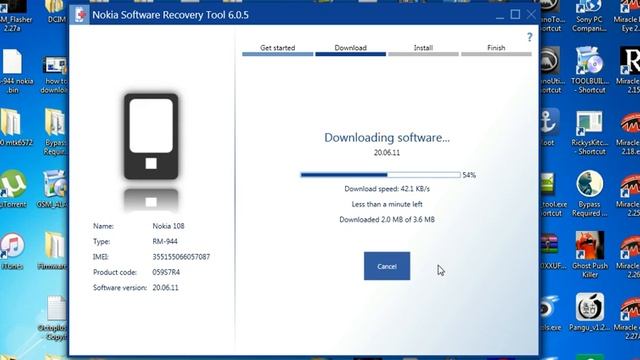Click the Download speed 42.1 KB/s text

click(387, 189)
